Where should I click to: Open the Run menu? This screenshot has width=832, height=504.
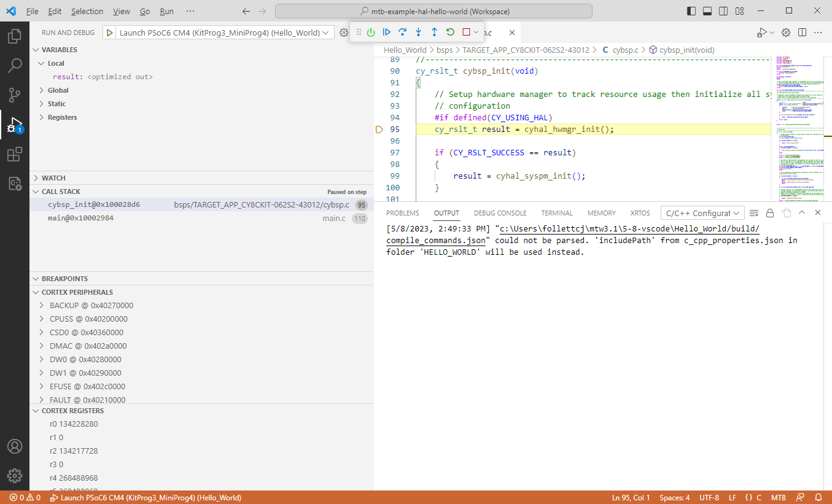pyautogui.click(x=166, y=12)
